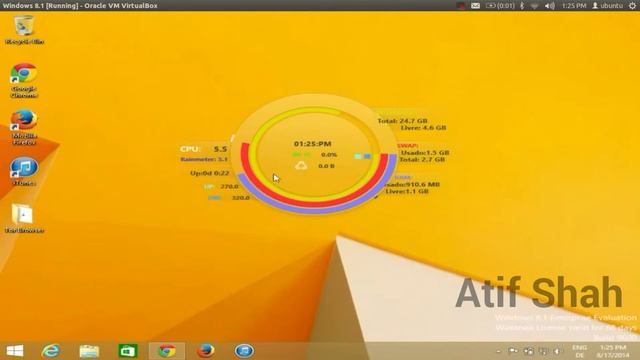
Task: Click the 01:25:PM time in the Rainmeter widget
Action: (x=312, y=144)
